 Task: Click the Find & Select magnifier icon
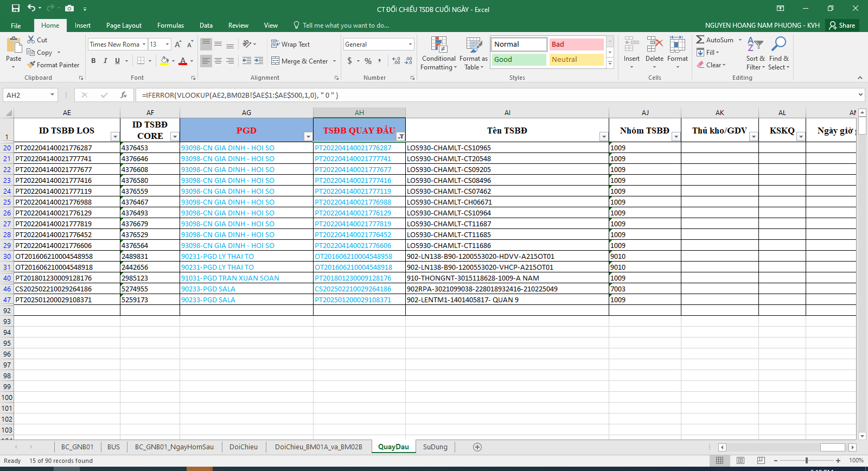point(778,44)
